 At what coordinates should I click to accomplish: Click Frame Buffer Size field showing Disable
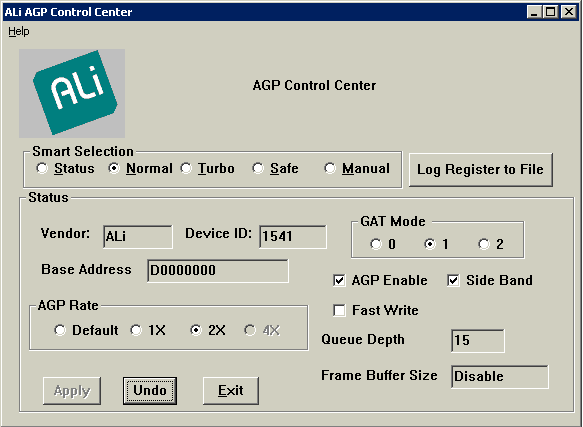[500, 376]
